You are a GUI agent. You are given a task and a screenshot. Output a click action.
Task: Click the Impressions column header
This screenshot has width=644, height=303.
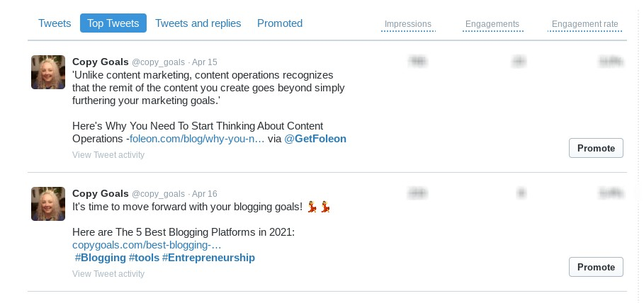(407, 25)
